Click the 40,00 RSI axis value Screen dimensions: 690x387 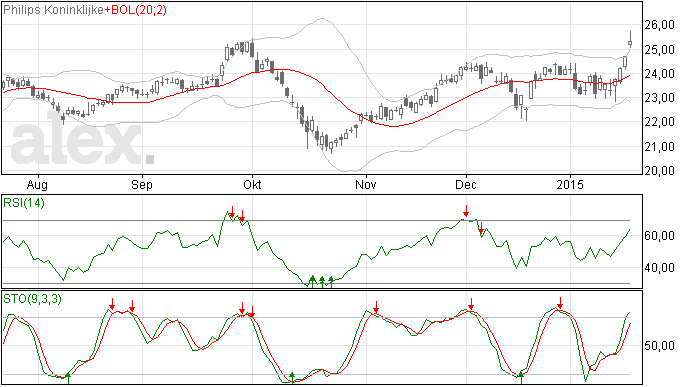[659, 268]
